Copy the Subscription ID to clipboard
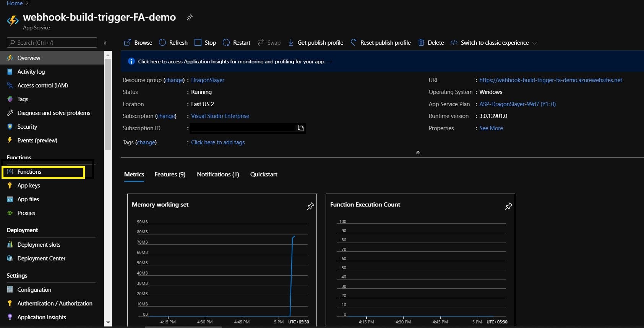Screen dimensions: 644x328 click(301, 128)
